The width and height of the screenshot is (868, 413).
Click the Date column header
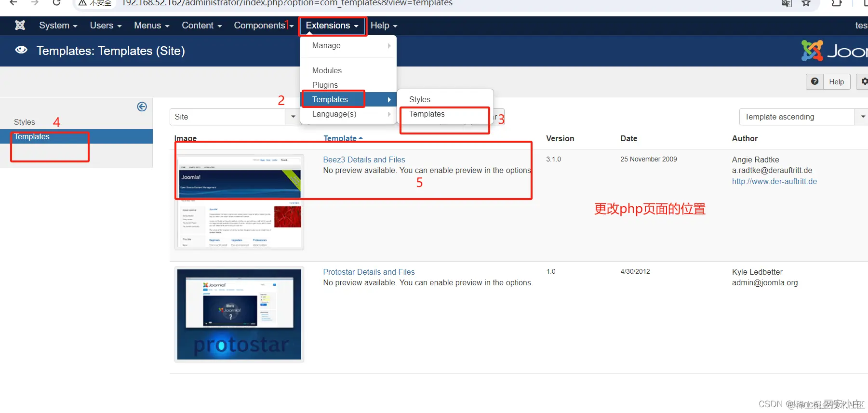pos(628,138)
